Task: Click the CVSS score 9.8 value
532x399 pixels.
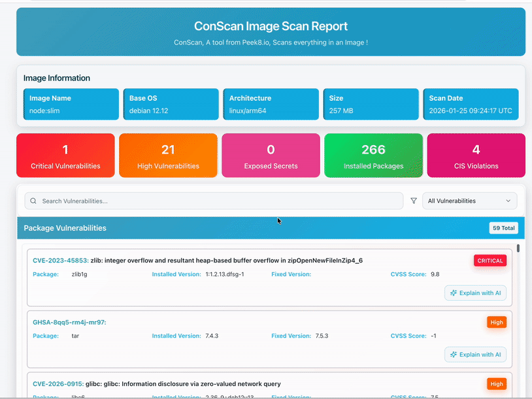Action: point(435,274)
